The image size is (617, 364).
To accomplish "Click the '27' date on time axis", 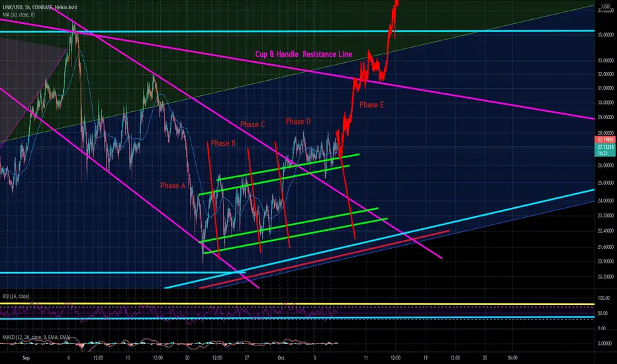I will (247, 358).
